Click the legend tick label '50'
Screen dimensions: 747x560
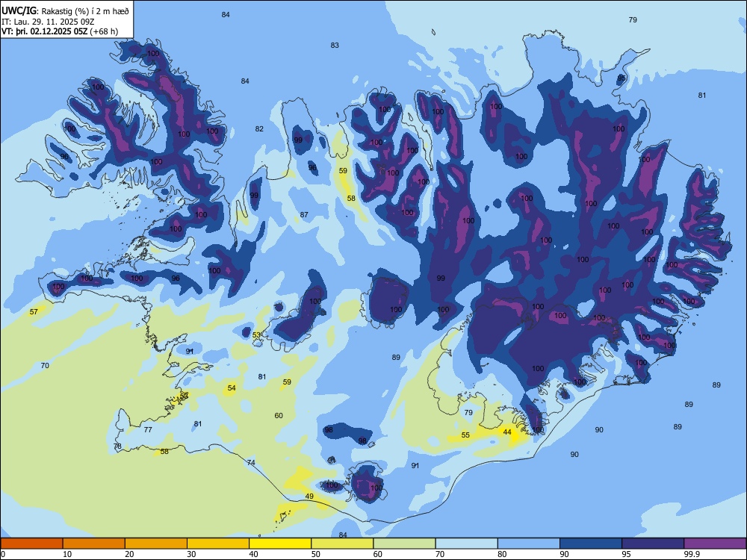coord(316,554)
